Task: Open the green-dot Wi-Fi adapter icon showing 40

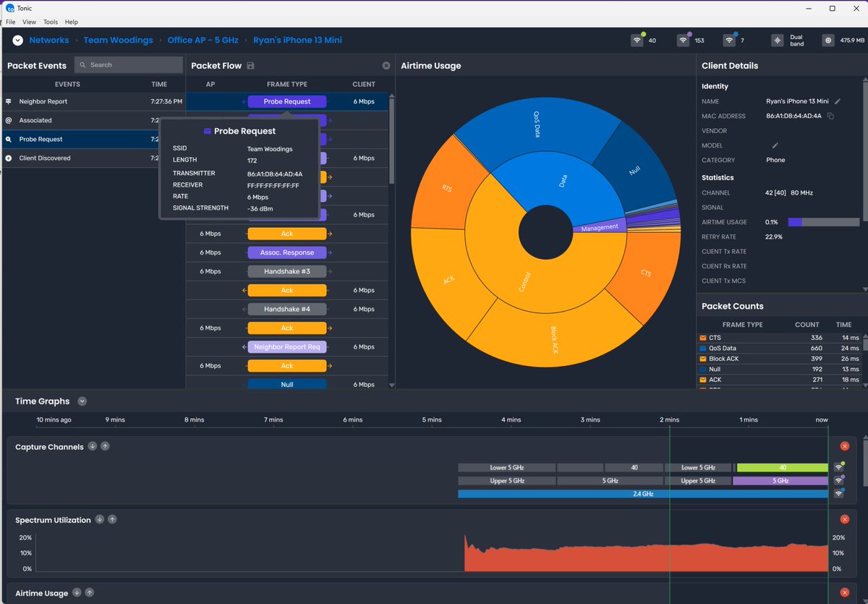Action: [637, 41]
